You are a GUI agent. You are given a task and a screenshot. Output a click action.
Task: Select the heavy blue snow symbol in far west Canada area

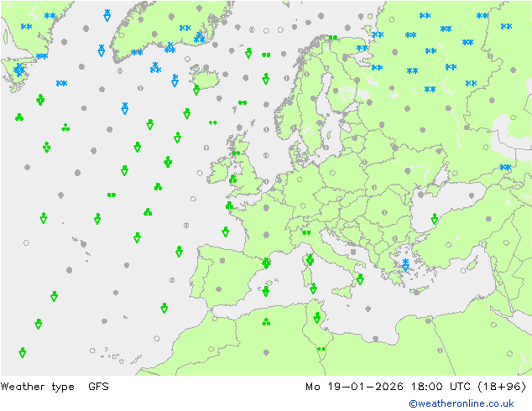(x=18, y=70)
